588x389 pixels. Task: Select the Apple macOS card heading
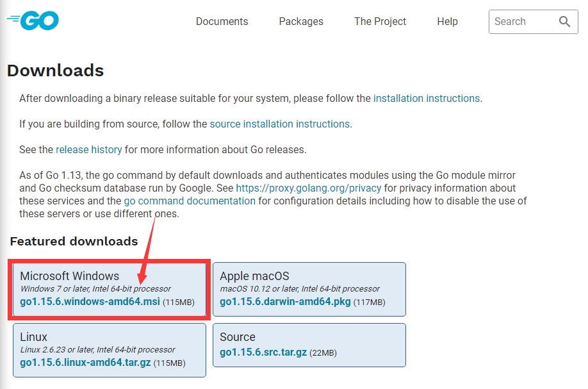(x=254, y=276)
